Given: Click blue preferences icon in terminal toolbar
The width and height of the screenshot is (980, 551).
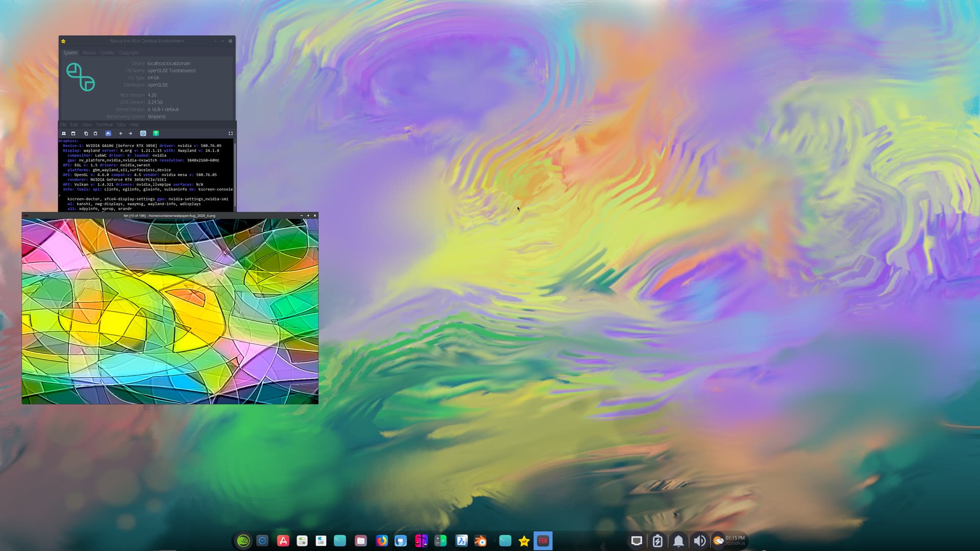Looking at the screenshot, I should pyautogui.click(x=143, y=134).
